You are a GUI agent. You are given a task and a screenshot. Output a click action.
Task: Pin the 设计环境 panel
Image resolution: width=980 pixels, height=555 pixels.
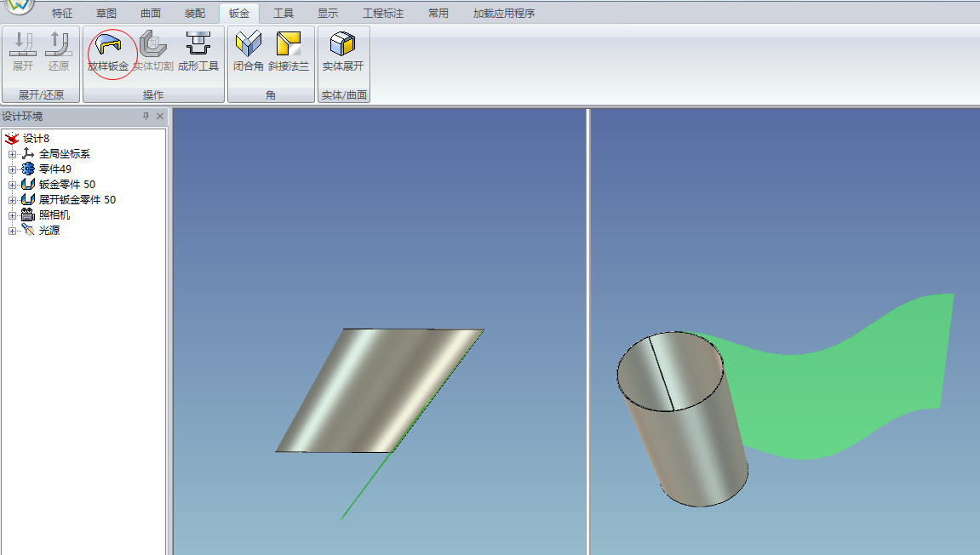pos(146,117)
